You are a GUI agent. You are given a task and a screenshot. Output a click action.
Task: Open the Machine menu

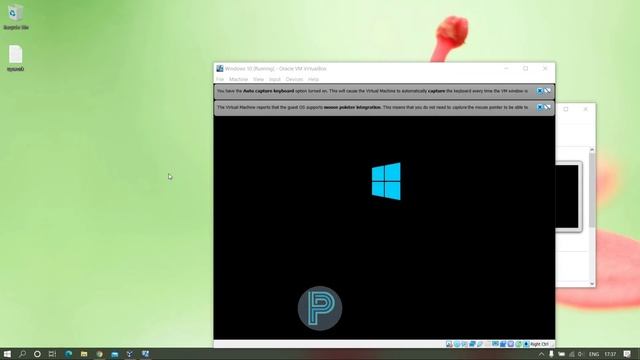(238, 79)
